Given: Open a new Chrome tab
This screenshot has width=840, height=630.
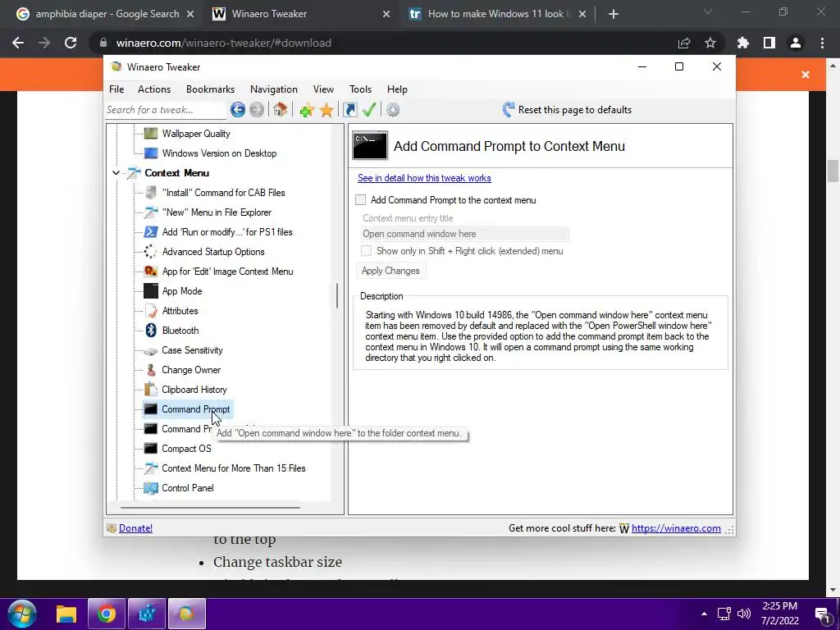Looking at the screenshot, I should click(614, 15).
